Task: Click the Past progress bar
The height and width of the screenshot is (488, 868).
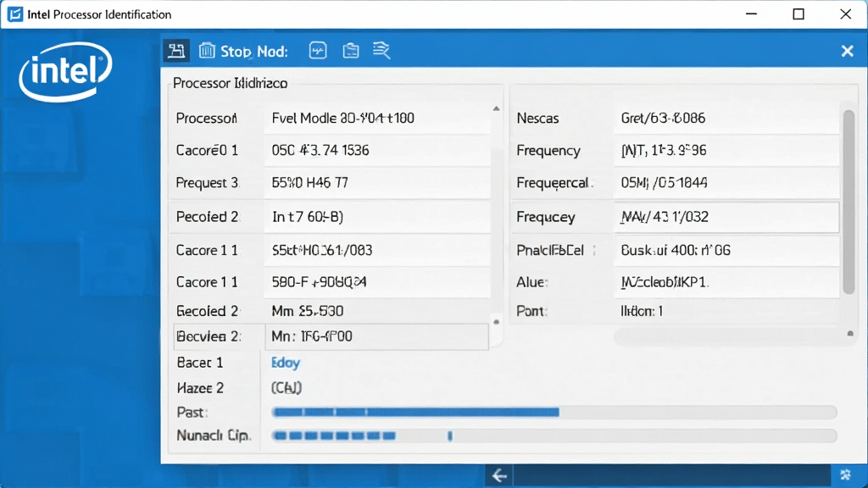Action: (554, 413)
